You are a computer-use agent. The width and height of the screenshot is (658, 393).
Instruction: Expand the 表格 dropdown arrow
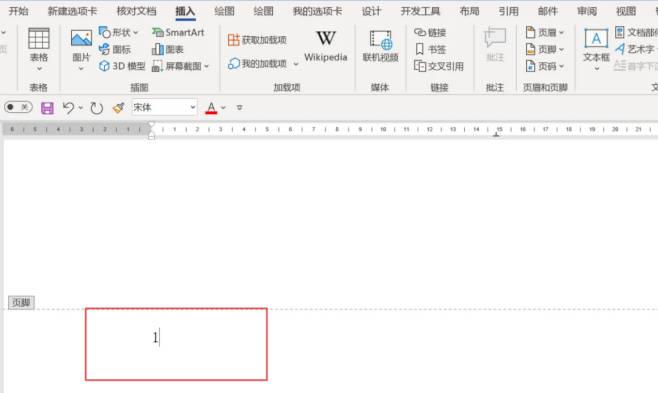tap(39, 68)
